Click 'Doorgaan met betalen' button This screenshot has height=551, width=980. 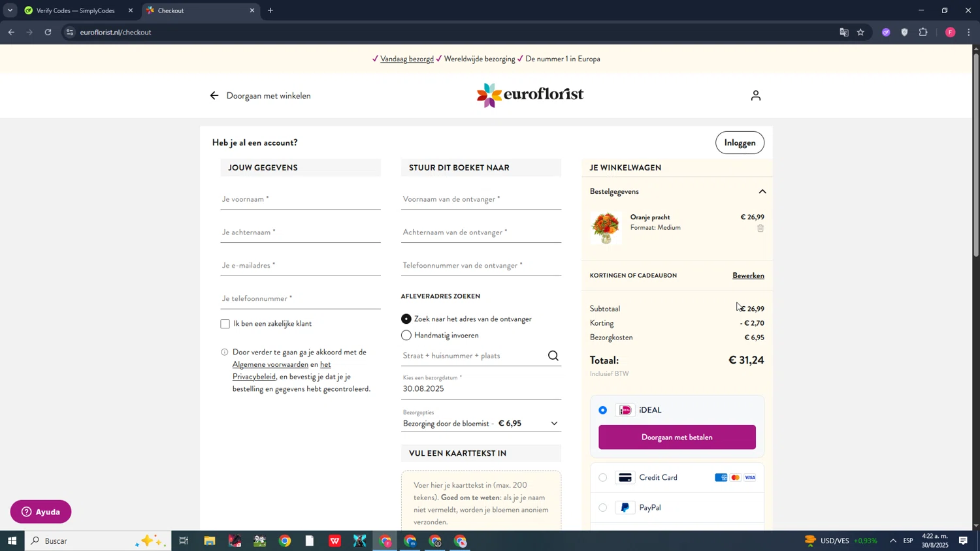click(677, 437)
